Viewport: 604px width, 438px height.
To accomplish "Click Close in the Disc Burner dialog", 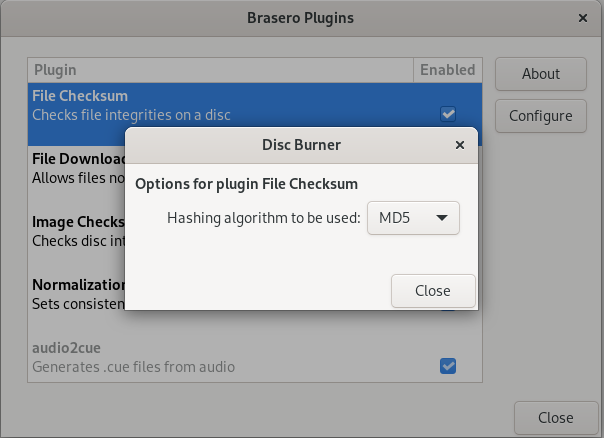I will 433,291.
